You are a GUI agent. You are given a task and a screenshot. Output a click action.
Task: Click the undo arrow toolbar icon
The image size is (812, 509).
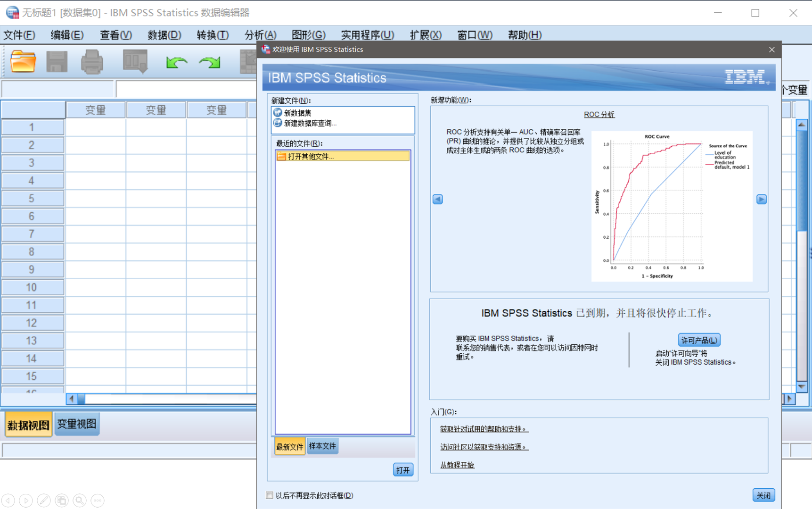point(176,62)
